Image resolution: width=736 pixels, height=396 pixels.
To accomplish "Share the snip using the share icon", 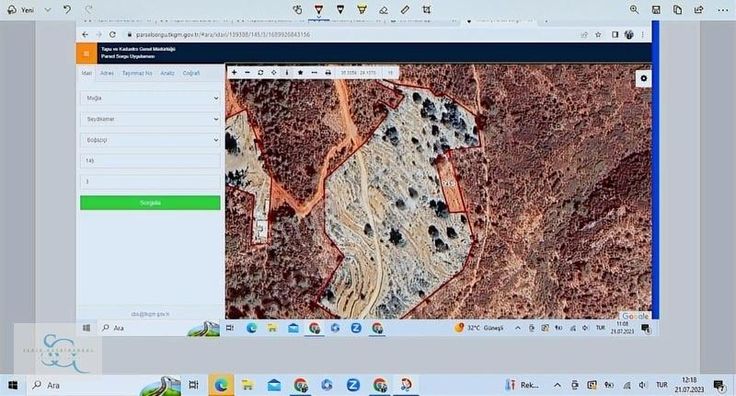I will tap(699, 9).
